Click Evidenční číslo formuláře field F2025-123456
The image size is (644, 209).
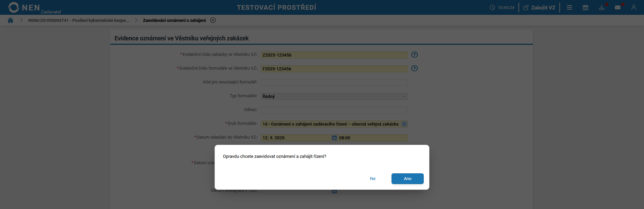[x=334, y=69]
